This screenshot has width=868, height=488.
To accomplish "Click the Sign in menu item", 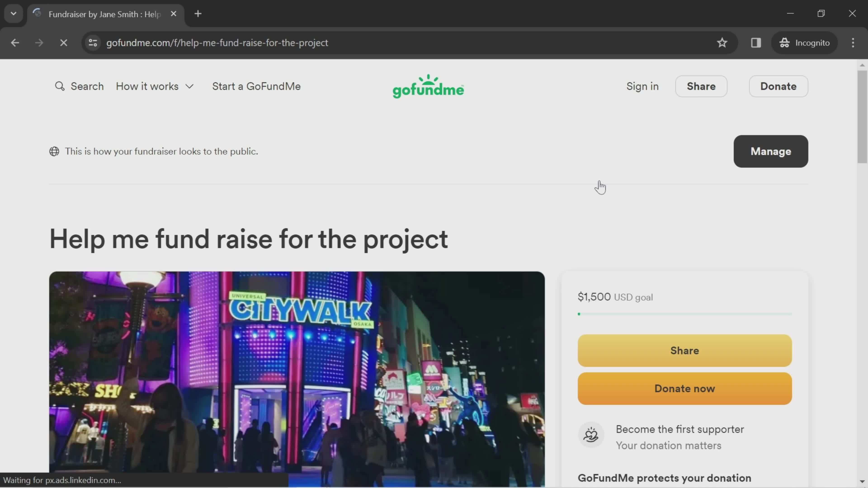I will coord(642,86).
